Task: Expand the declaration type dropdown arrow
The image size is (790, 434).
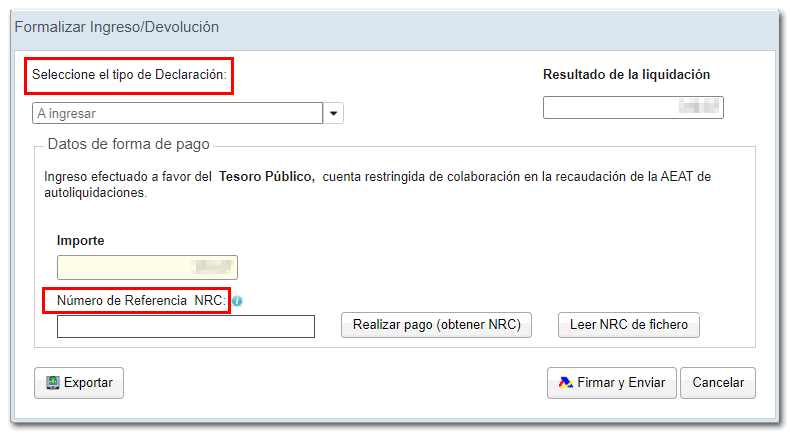Action: (x=334, y=114)
